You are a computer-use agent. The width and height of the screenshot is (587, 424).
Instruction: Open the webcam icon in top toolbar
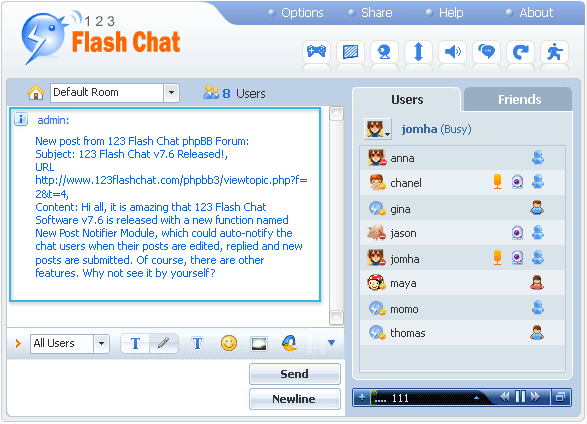pyautogui.click(x=384, y=52)
